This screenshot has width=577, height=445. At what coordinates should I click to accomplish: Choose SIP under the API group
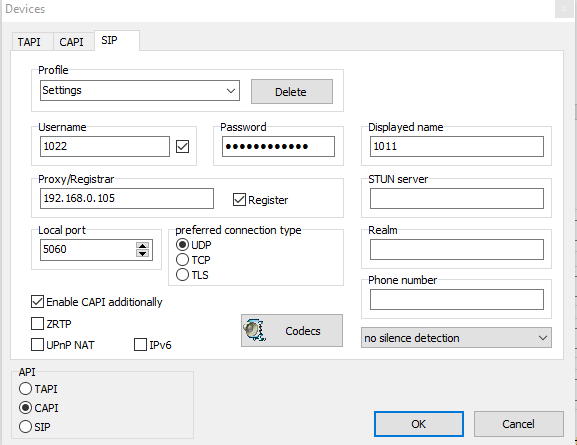click(25, 427)
